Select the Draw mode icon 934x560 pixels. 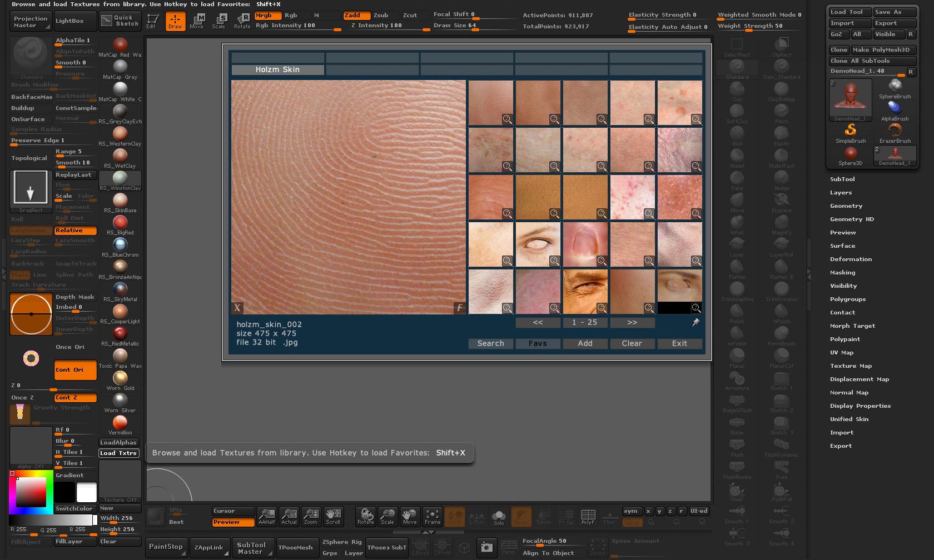175,21
